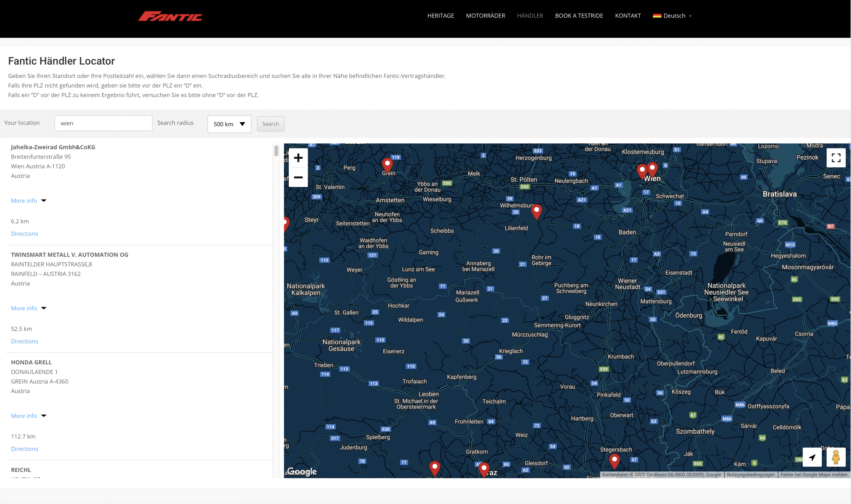
Task: Click the left map pin at Wien
Action: [x=642, y=172]
